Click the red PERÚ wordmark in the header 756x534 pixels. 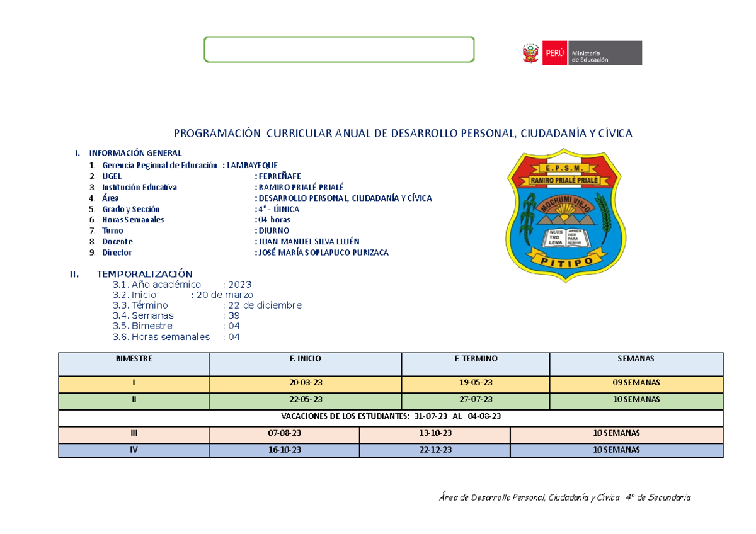click(x=554, y=52)
